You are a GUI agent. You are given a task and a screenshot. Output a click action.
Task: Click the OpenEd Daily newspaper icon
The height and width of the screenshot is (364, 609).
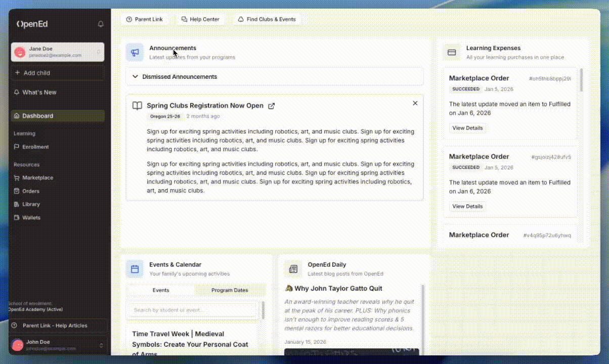293,269
